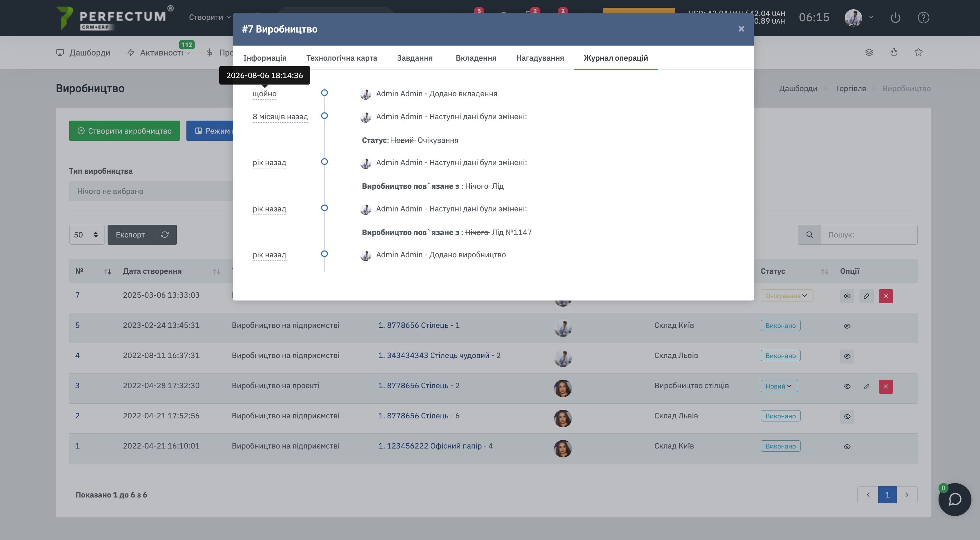Switch to Технологічна карта tab
This screenshot has width=980, height=540.
pyautogui.click(x=342, y=58)
